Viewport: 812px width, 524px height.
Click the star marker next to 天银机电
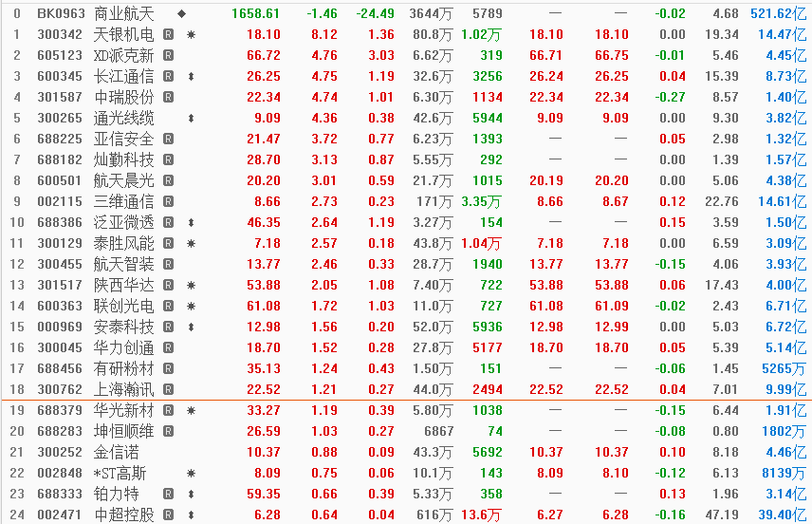(x=191, y=35)
